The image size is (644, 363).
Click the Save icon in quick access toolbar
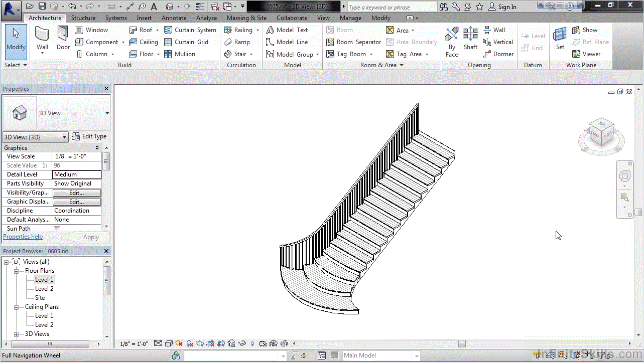click(x=42, y=7)
